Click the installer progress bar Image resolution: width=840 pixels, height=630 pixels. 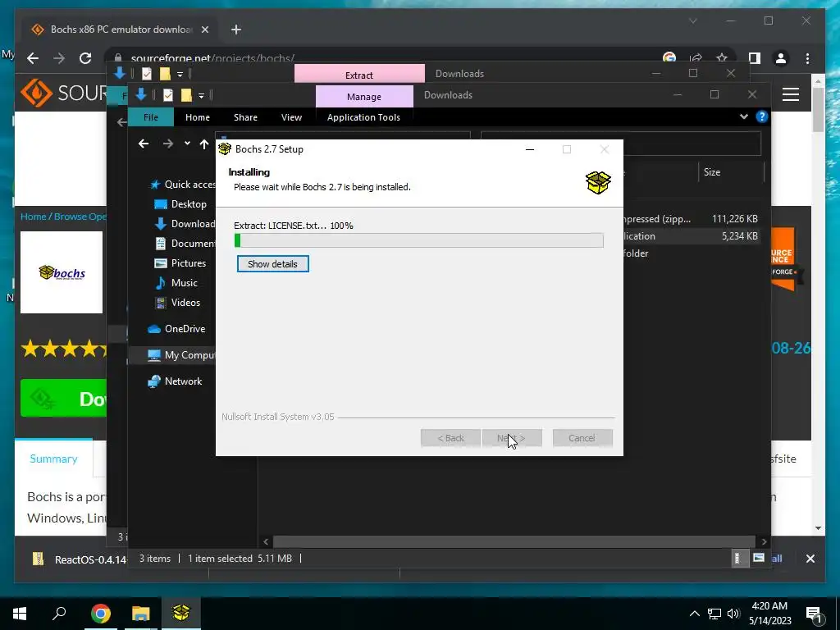(418, 240)
